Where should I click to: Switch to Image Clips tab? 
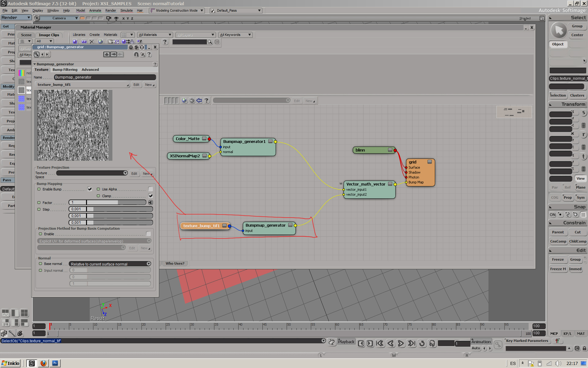click(49, 35)
